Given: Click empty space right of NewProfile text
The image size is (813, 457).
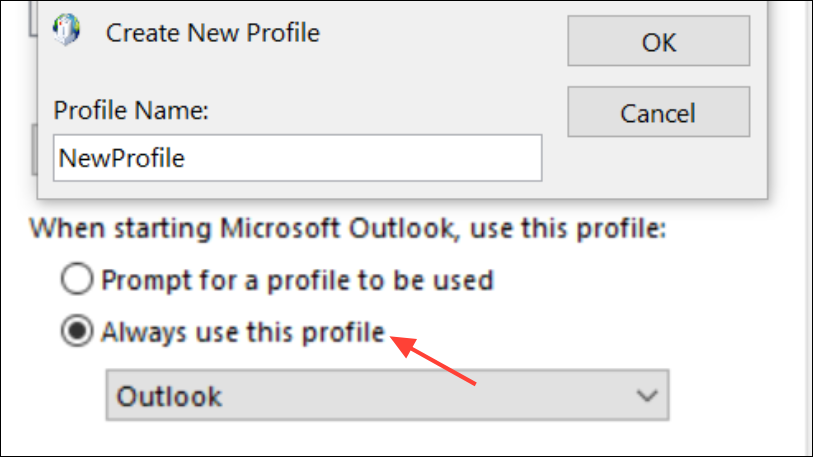Looking at the screenshot, I should [x=400, y=158].
